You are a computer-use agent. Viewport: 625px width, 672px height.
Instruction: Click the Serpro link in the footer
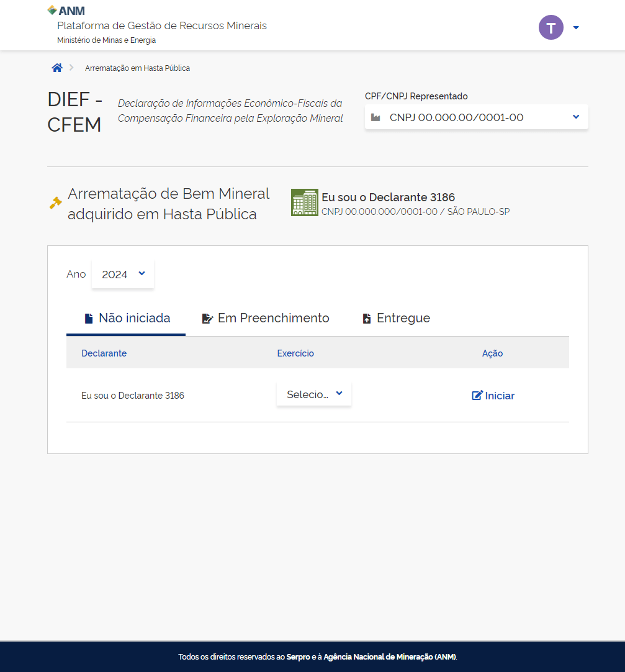click(x=298, y=656)
